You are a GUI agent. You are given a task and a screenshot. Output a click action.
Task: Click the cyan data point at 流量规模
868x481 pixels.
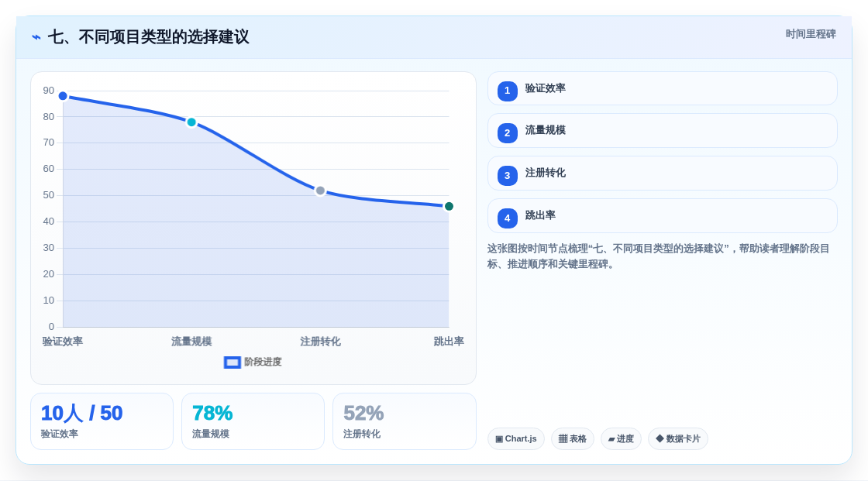[191, 122]
